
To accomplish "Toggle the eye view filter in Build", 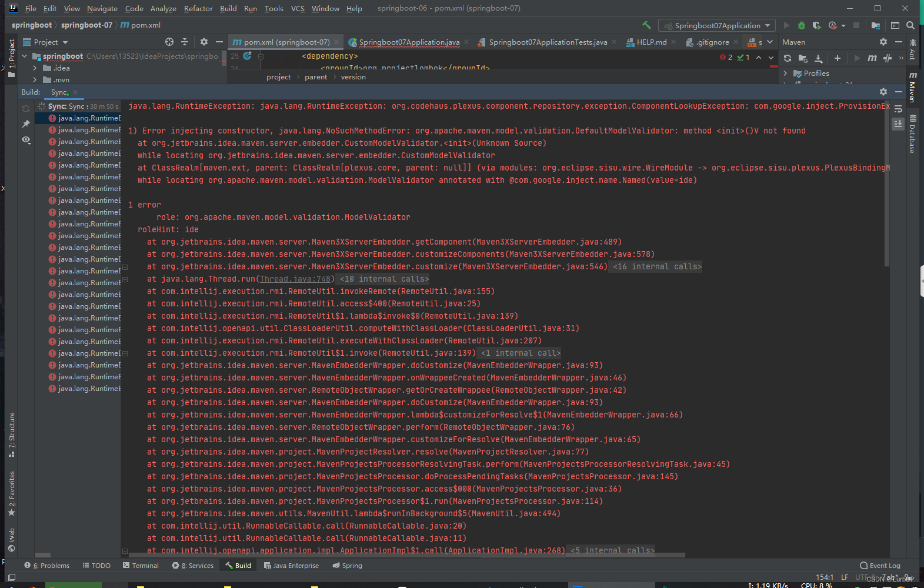I will click(x=26, y=140).
